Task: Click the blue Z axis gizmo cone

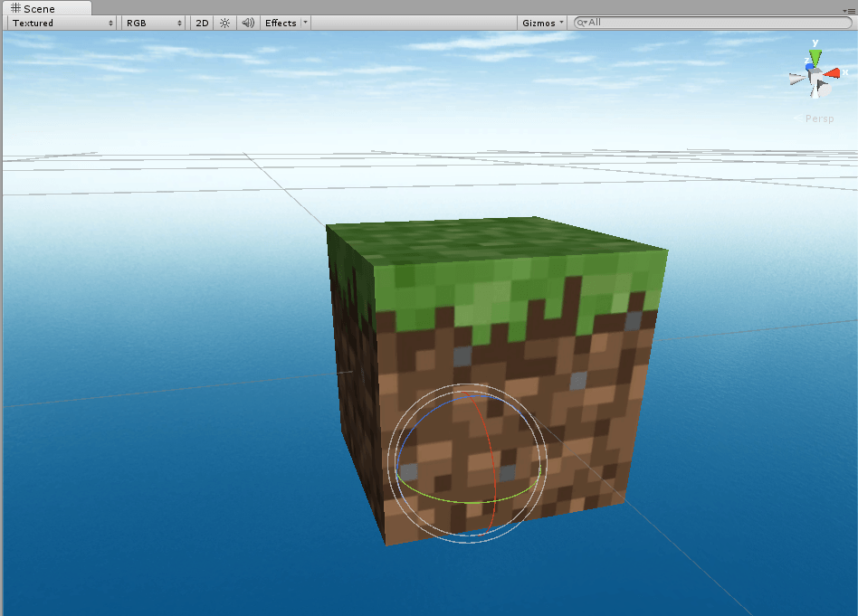Action: click(x=809, y=66)
